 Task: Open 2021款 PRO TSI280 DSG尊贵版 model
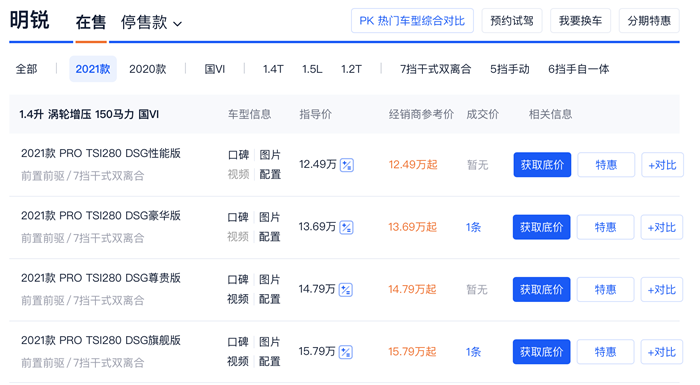click(101, 278)
